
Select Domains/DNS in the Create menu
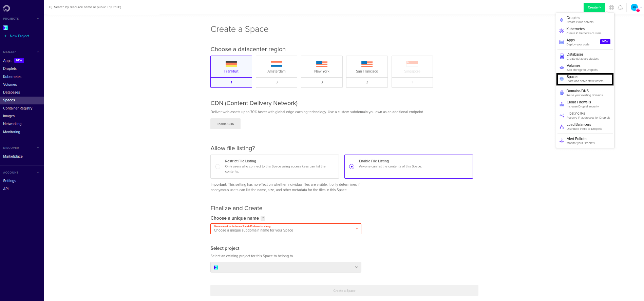click(585, 93)
